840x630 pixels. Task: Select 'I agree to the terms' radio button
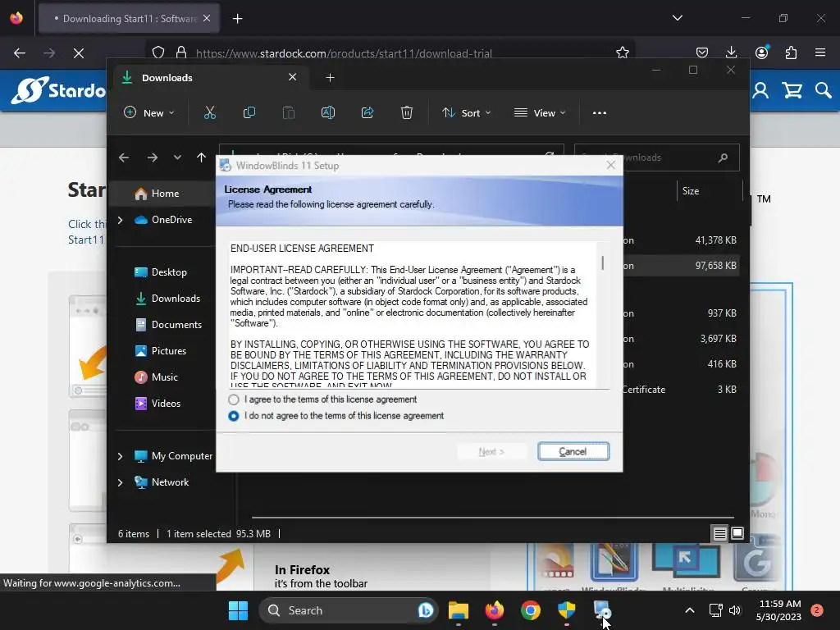234,399
